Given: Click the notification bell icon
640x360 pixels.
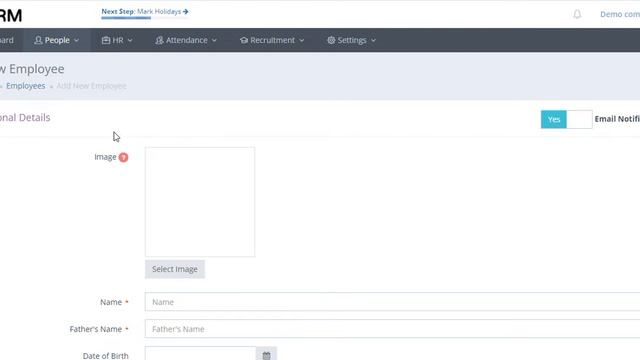Looking at the screenshot, I should (577, 14).
